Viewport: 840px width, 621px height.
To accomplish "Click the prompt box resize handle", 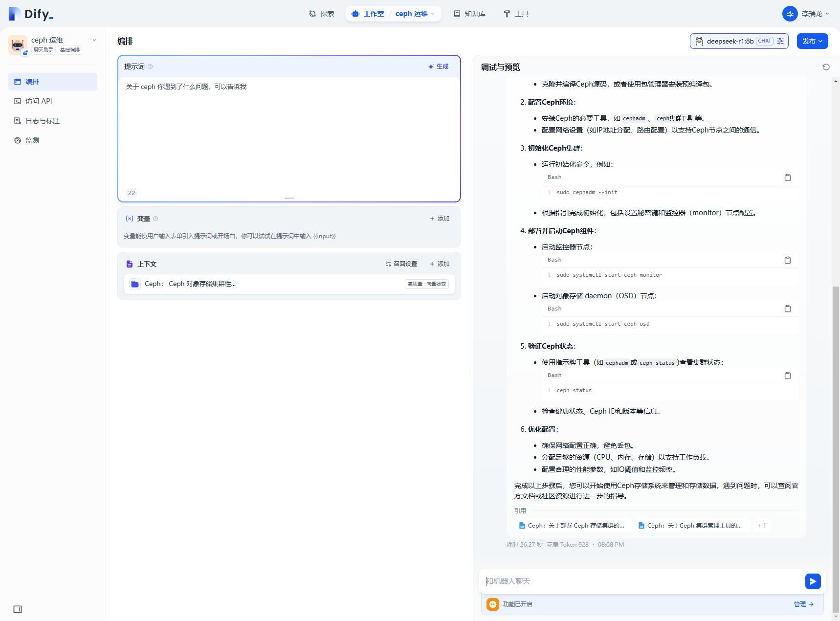I will (x=289, y=198).
